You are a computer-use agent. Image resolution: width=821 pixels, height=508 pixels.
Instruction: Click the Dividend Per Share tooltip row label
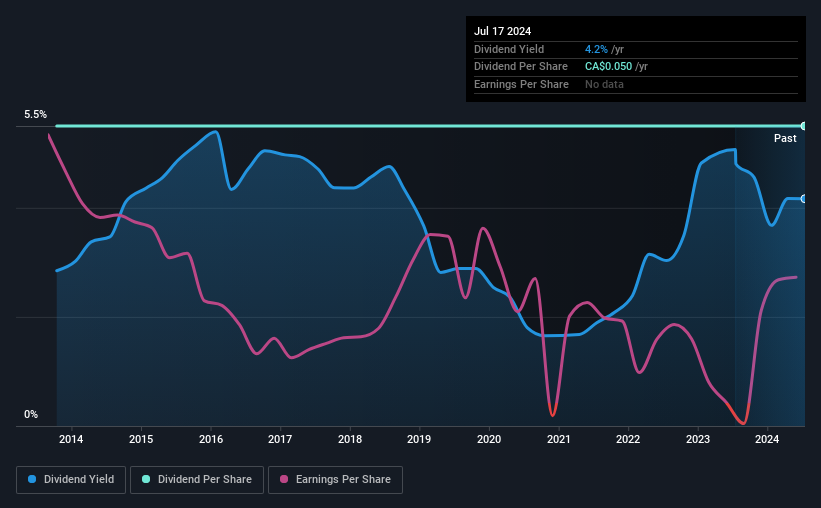[520, 67]
